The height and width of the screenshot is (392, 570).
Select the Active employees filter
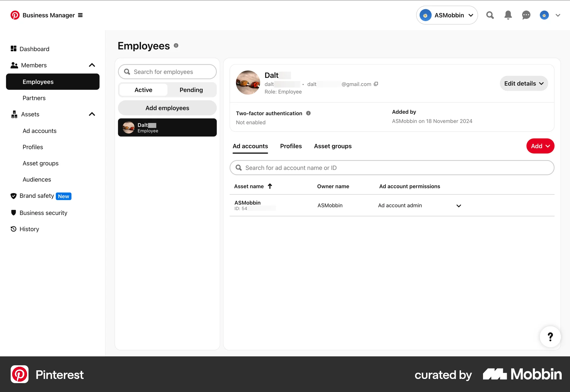[x=143, y=90]
